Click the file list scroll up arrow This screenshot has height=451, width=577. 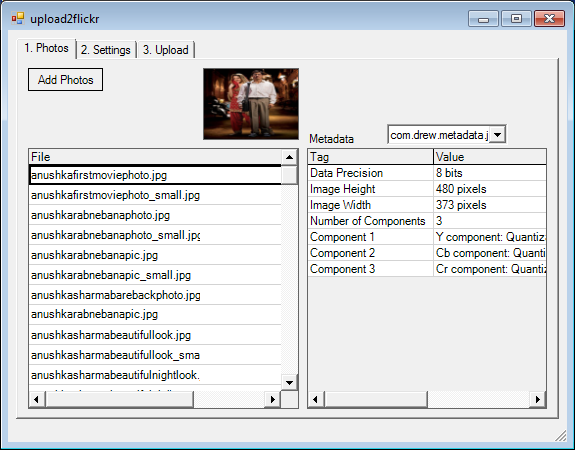[290, 157]
